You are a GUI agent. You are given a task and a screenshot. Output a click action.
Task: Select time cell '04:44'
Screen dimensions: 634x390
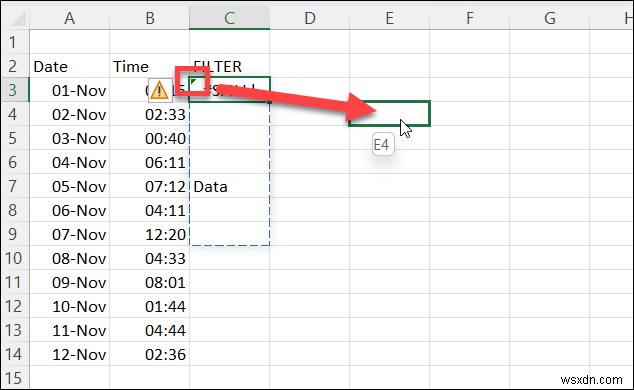point(150,330)
